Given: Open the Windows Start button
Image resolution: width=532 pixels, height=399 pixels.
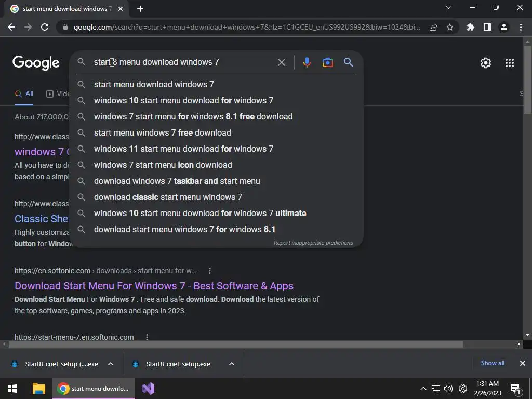Looking at the screenshot, I should tap(12, 389).
